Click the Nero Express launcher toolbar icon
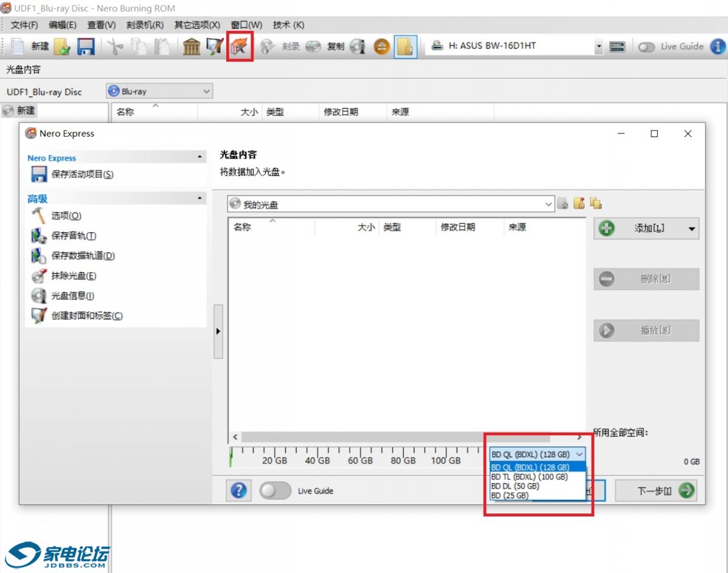The height and width of the screenshot is (573, 728). click(x=240, y=47)
